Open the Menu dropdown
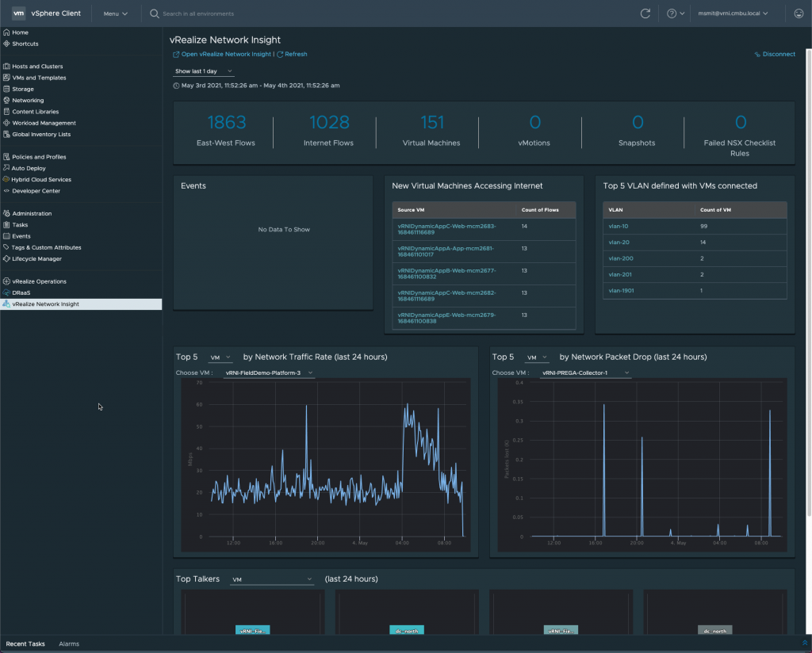 (x=116, y=14)
